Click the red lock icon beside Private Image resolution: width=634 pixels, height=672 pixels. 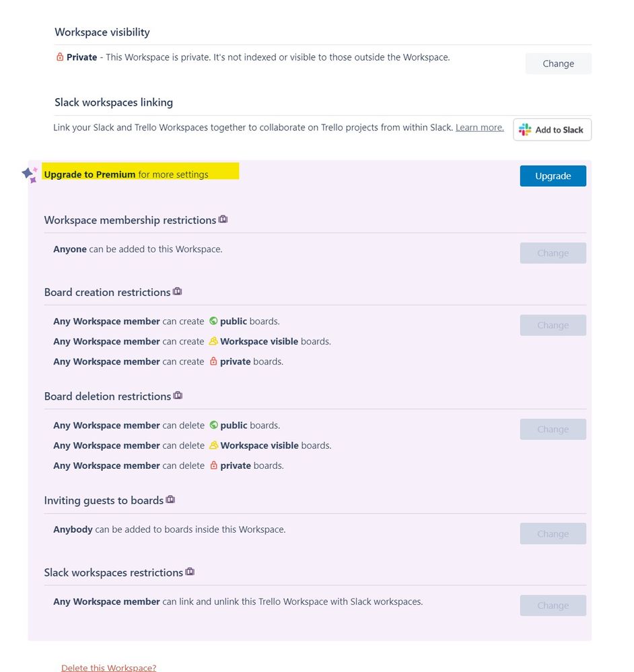[60, 57]
